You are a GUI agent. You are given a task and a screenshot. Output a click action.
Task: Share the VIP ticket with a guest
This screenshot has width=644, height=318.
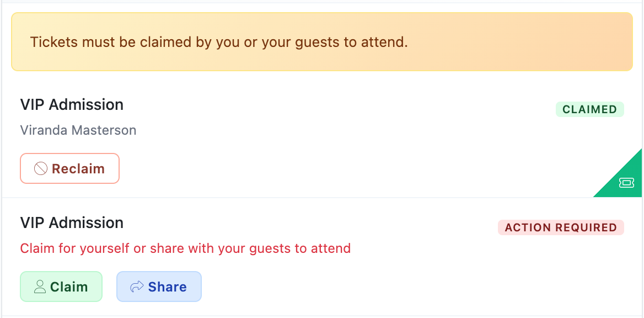[159, 287]
